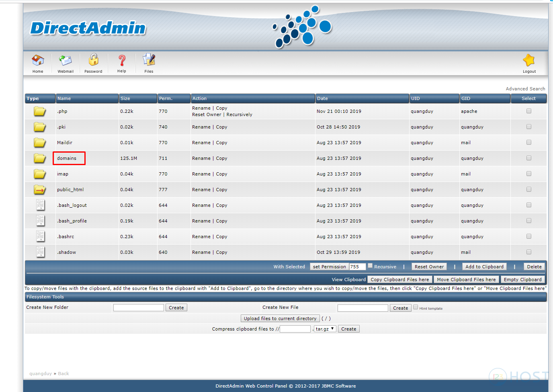Click Add to Clipboard button
The width and height of the screenshot is (553, 392).
tap(484, 267)
